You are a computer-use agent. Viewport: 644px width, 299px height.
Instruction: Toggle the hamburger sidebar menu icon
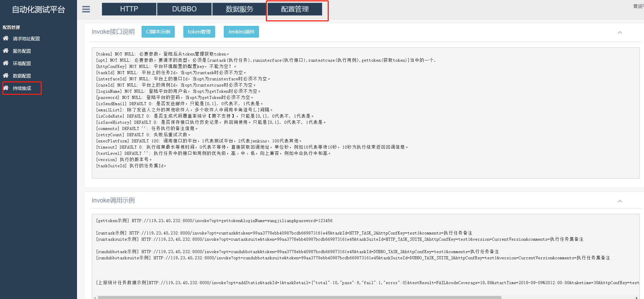[x=86, y=9]
